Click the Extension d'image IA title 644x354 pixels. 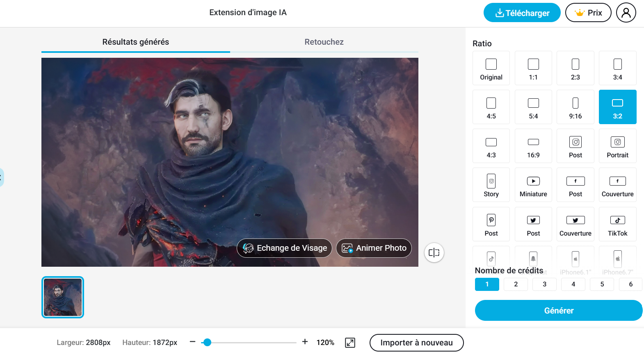[248, 13]
